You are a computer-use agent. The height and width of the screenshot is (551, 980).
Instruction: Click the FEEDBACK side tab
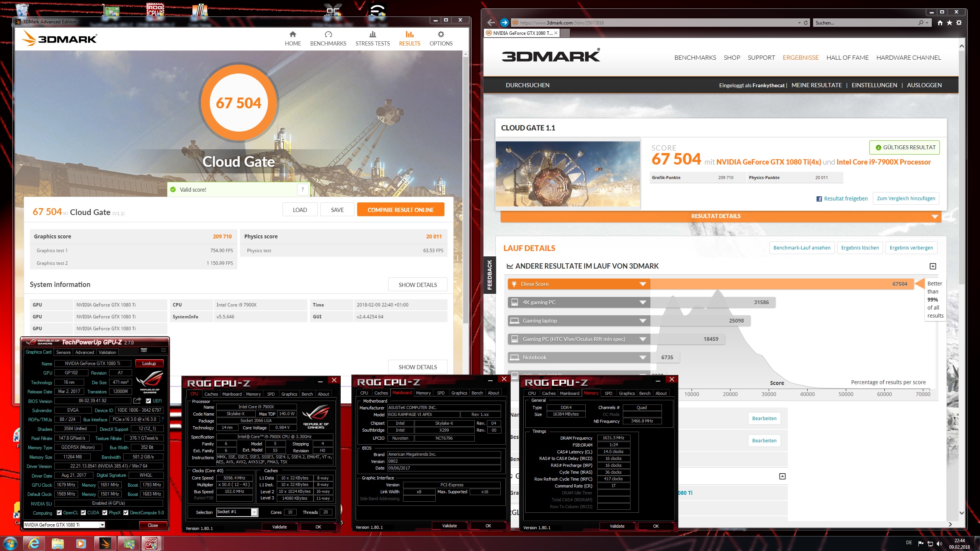coord(490,275)
